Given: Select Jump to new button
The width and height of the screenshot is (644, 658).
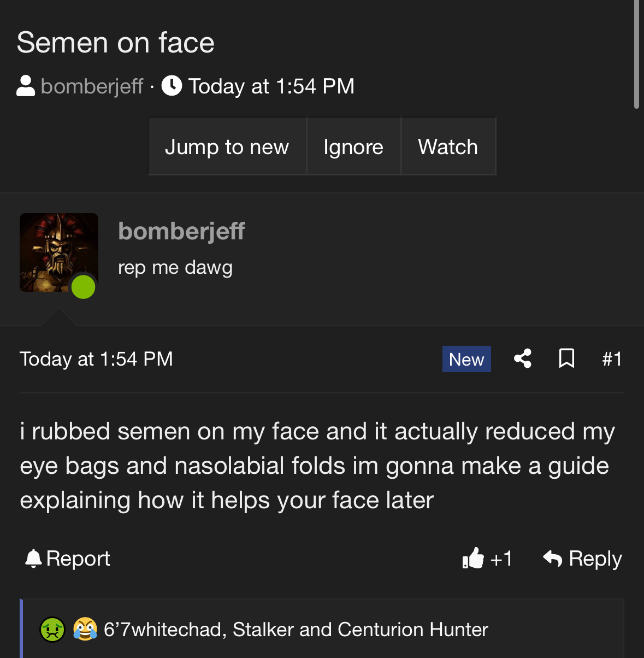Looking at the screenshot, I should tap(227, 146).
